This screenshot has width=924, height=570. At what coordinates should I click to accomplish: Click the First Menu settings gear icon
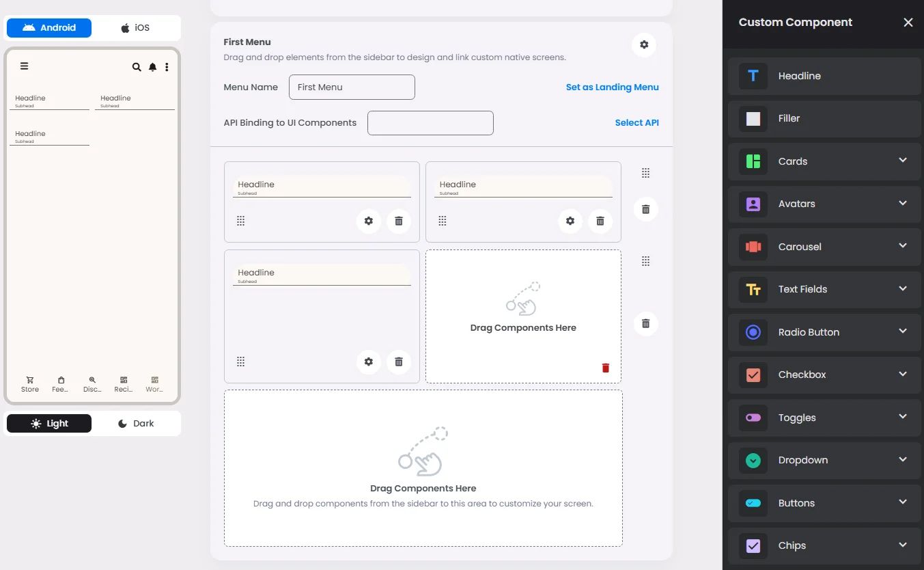(x=644, y=44)
